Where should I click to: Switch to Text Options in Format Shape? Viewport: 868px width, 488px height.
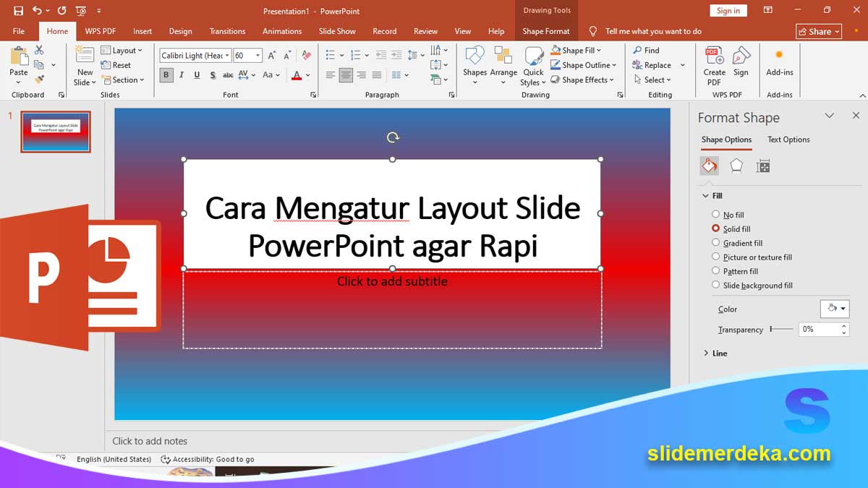788,140
